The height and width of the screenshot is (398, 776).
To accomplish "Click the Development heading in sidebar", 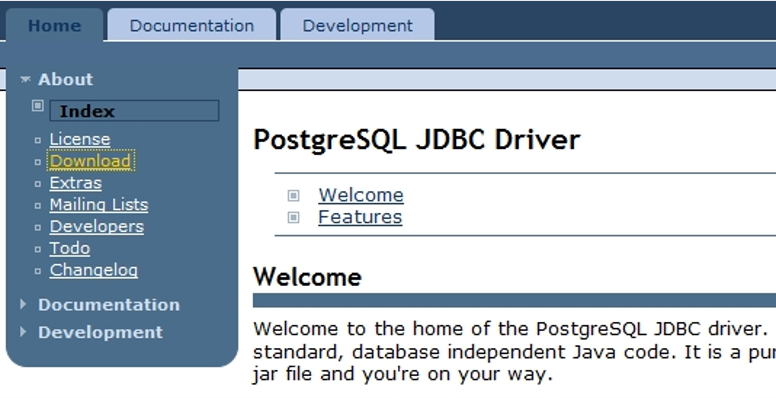I will click(x=100, y=332).
